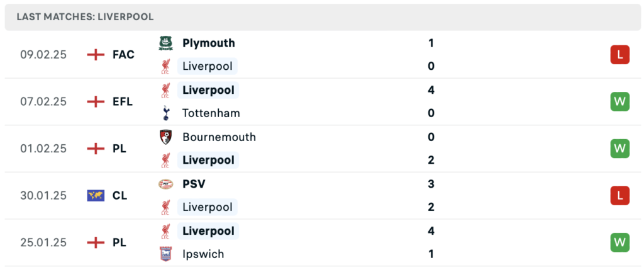This screenshot has height=267, width=644.
Task: Open the Plymouth team link
Action: tap(208, 43)
